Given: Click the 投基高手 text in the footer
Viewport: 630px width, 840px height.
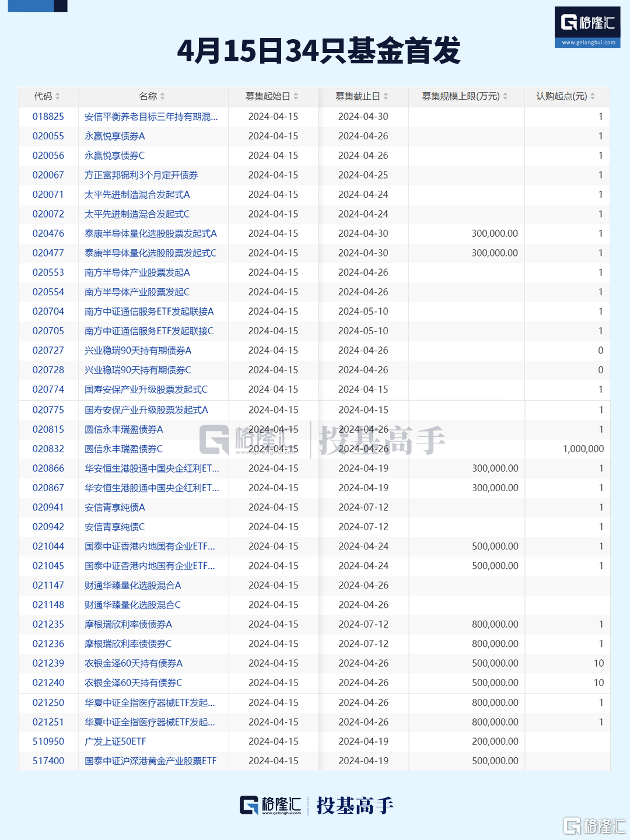Looking at the screenshot, I should (355, 806).
